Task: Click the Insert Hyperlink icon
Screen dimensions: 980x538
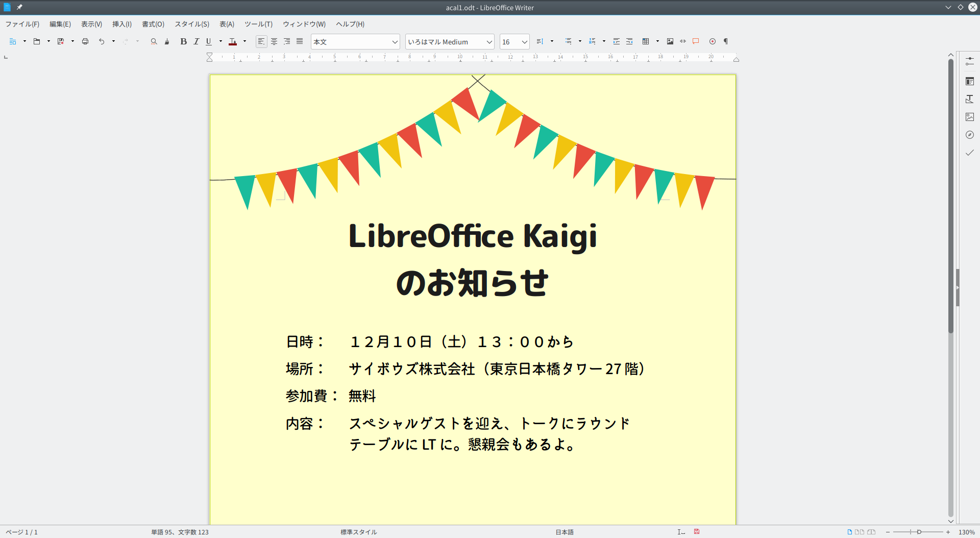Action: coord(683,41)
